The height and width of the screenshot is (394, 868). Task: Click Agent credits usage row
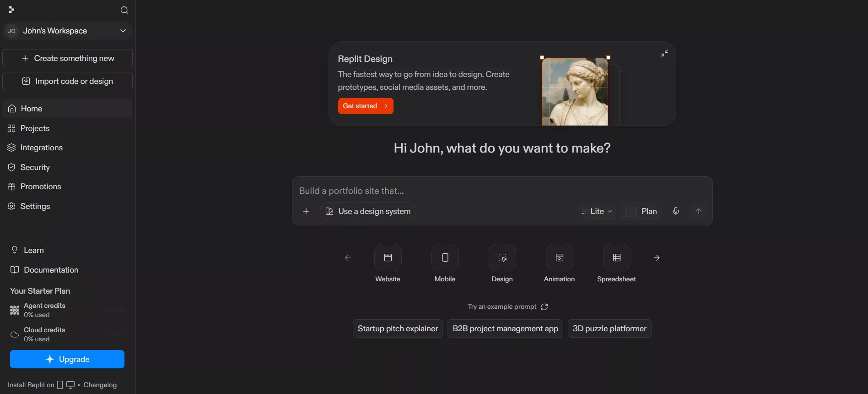67,310
